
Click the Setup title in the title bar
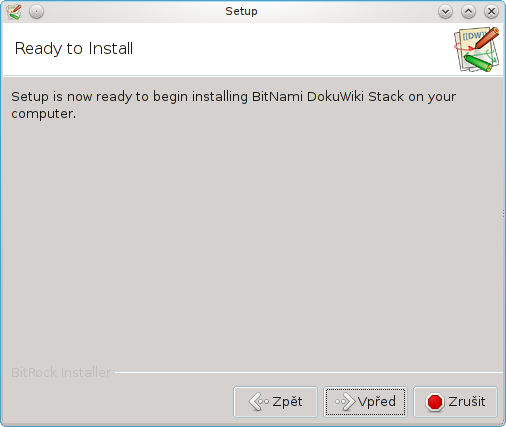coord(241,11)
